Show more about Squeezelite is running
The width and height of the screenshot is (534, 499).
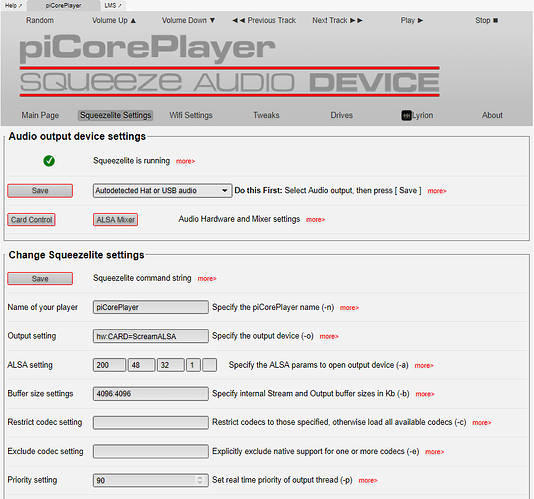185,161
